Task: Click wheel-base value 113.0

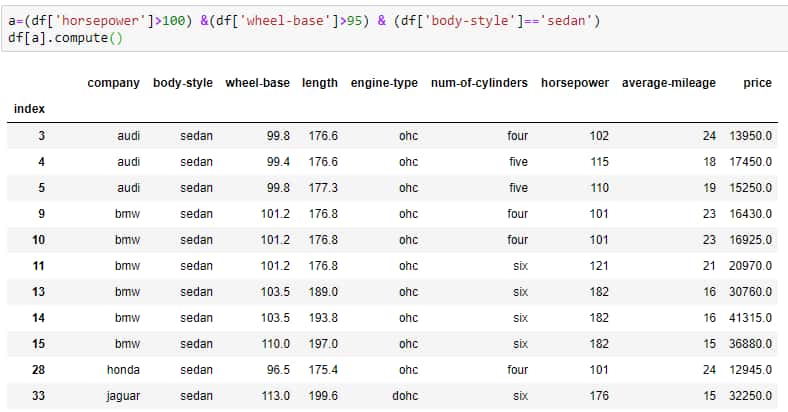Action: (x=275, y=396)
